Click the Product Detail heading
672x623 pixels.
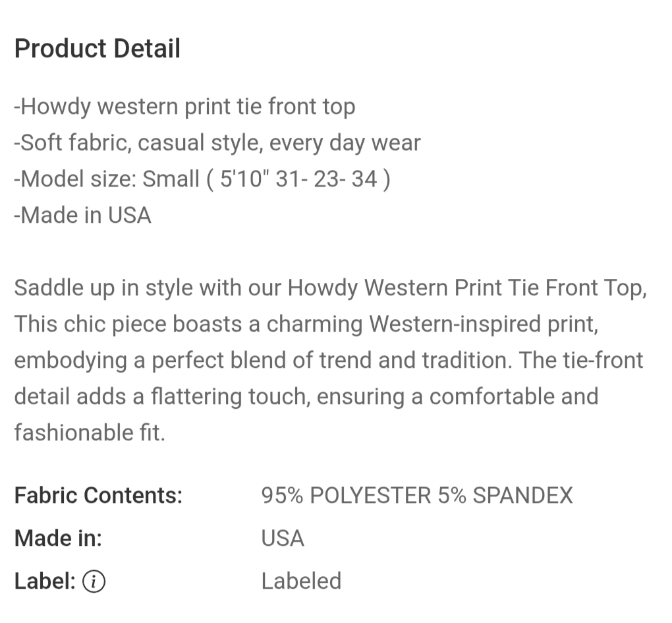(98, 48)
